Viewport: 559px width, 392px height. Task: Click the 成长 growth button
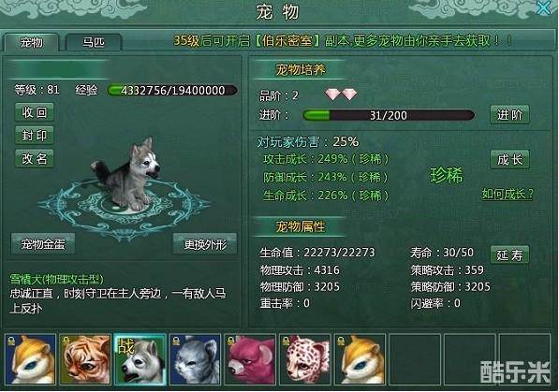[509, 159]
